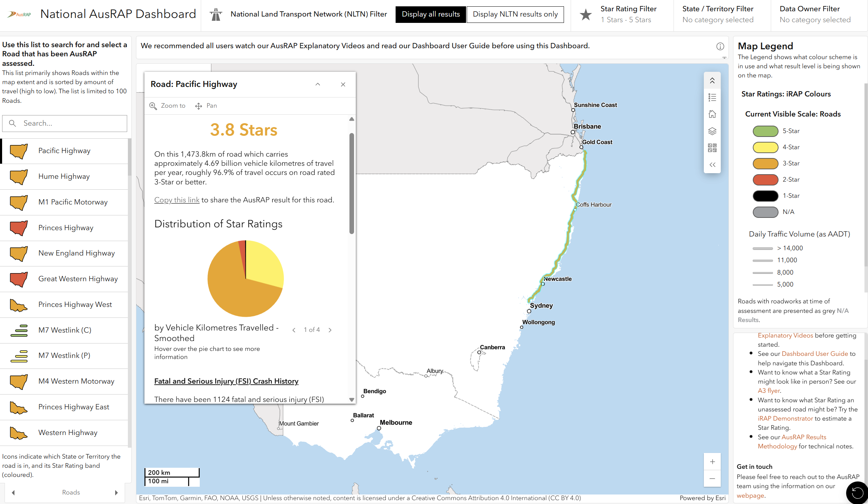
Task: Open Fatal and Serious Injury Crash History link
Action: pos(226,381)
